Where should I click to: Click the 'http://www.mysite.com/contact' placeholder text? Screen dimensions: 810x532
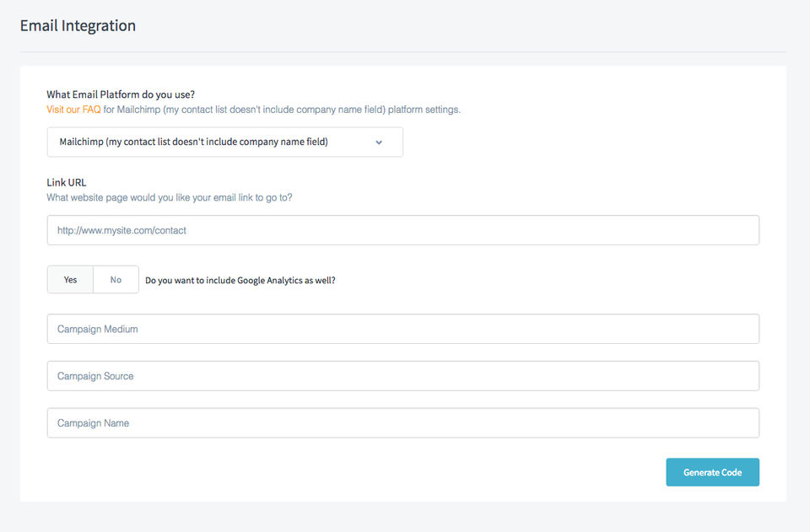click(121, 230)
